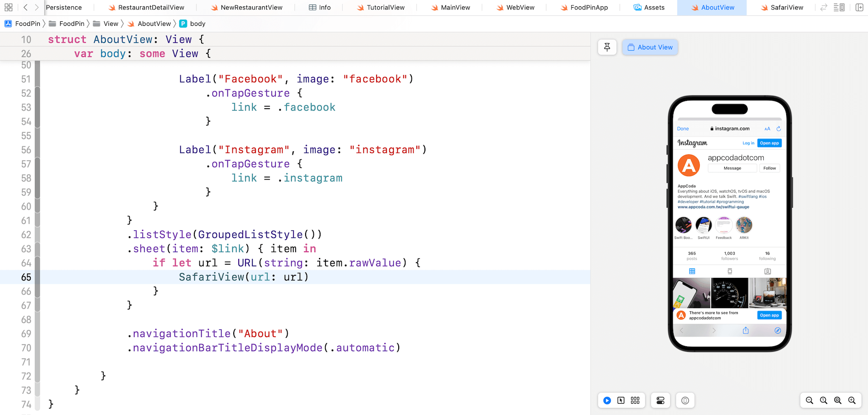The image size is (868, 415).
Task: Zoom the canvas to 100% scale
Action: click(x=823, y=400)
